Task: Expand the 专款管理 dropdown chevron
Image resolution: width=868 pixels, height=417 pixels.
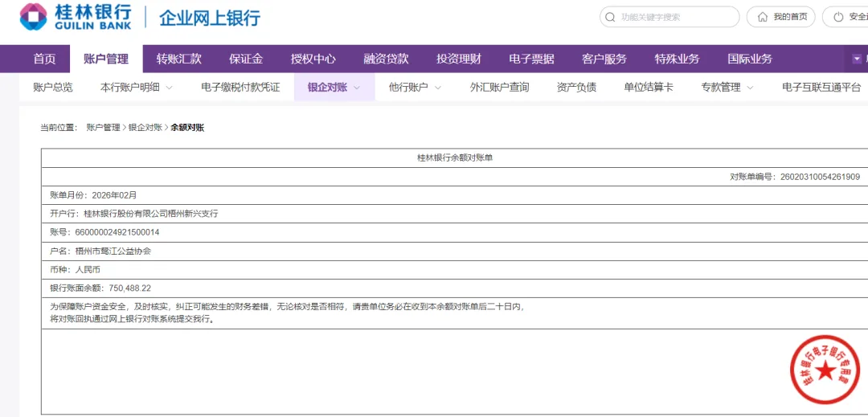Action: (750, 88)
